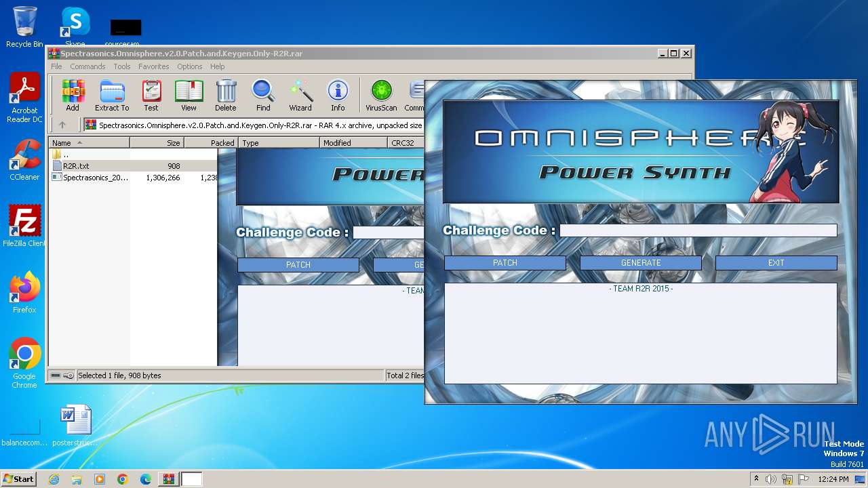Click the PATCH button in front keygen window

(505, 263)
